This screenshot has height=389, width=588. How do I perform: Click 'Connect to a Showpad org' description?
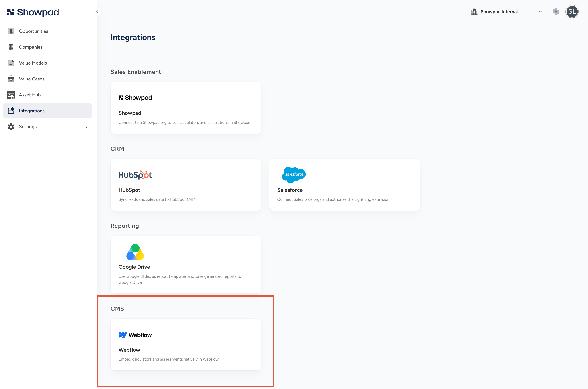point(184,122)
